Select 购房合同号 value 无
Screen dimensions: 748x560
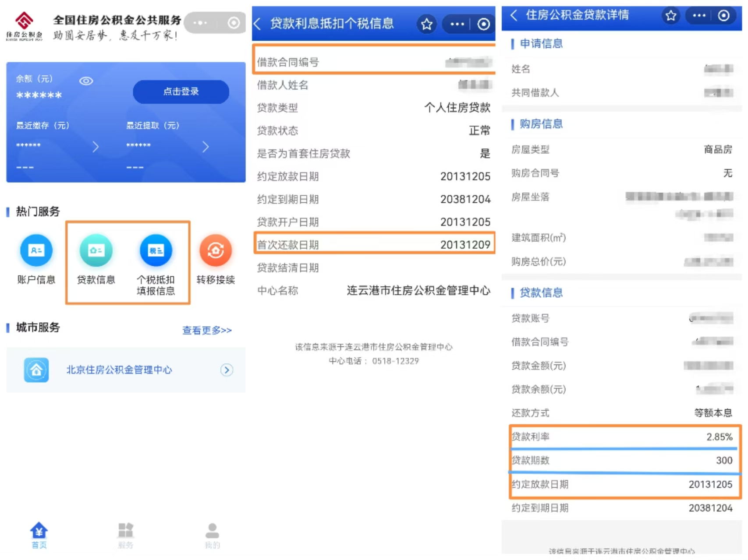coord(727,173)
